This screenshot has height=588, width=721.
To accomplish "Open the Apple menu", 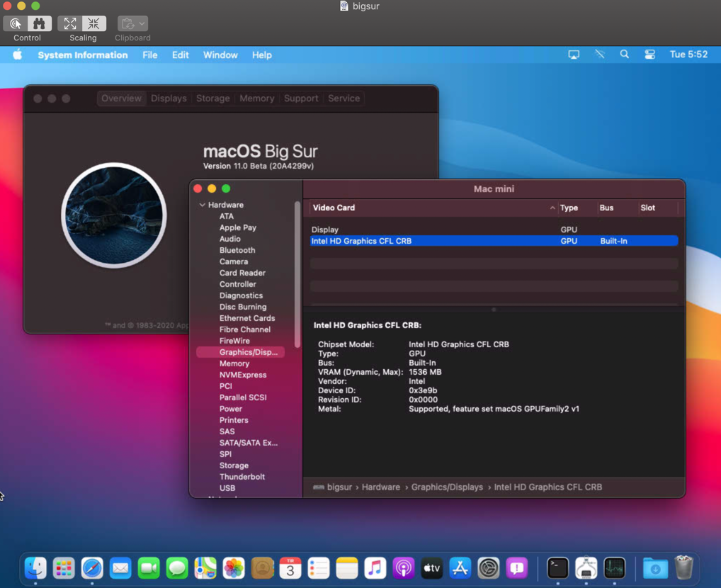I will [x=18, y=55].
